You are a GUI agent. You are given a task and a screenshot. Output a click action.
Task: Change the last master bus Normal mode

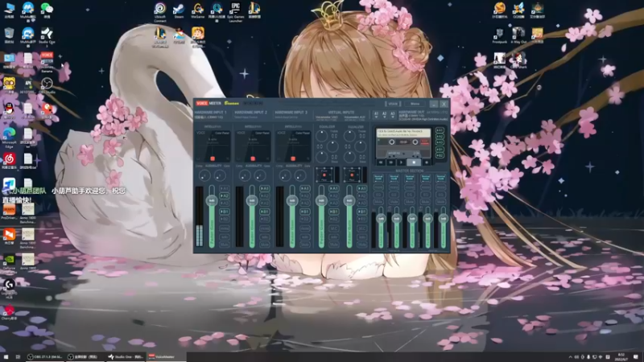440,178
